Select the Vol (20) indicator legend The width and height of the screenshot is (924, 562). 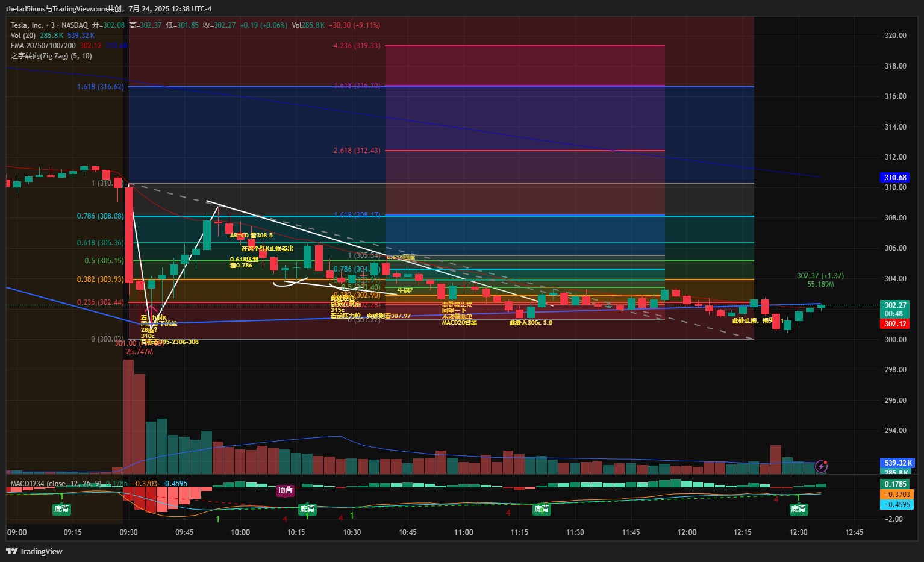[x=23, y=36]
